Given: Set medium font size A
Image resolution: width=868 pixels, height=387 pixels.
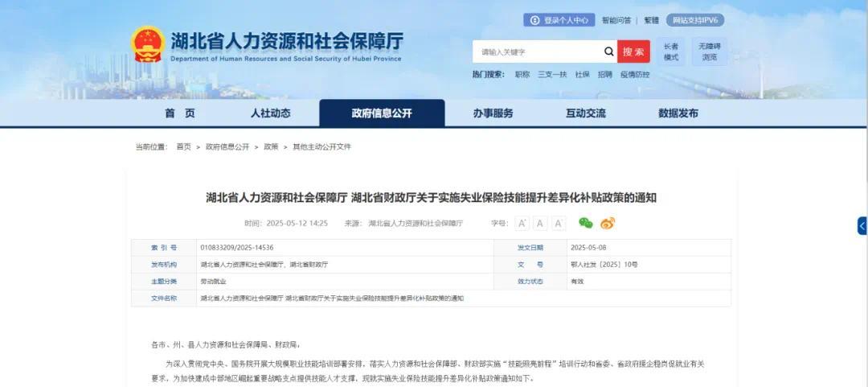Looking at the screenshot, I should (540, 224).
